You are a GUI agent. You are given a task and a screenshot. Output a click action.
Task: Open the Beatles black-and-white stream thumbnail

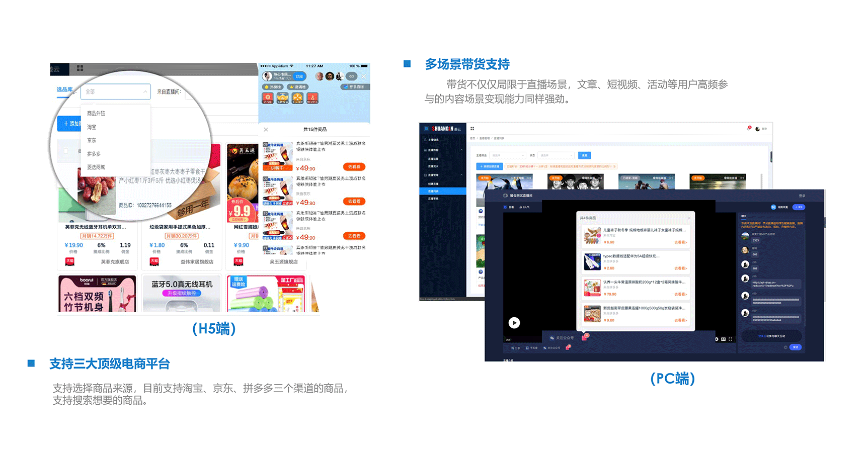point(576,181)
